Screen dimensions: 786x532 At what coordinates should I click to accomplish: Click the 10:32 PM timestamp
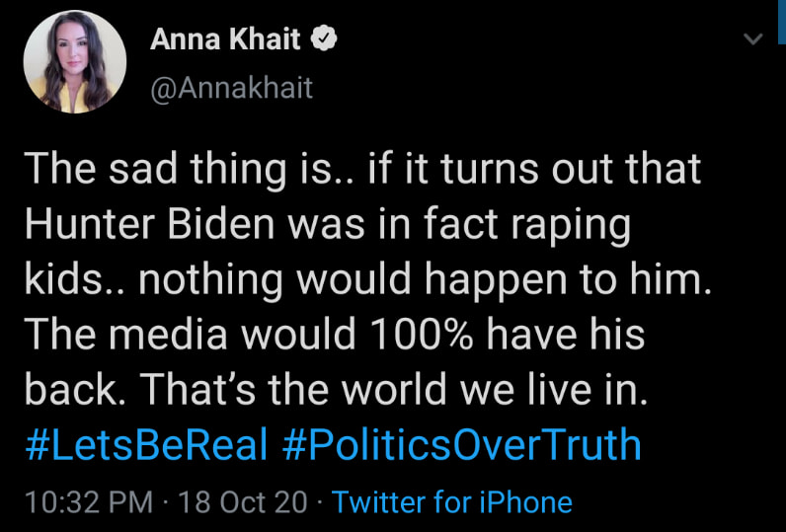[88, 501]
